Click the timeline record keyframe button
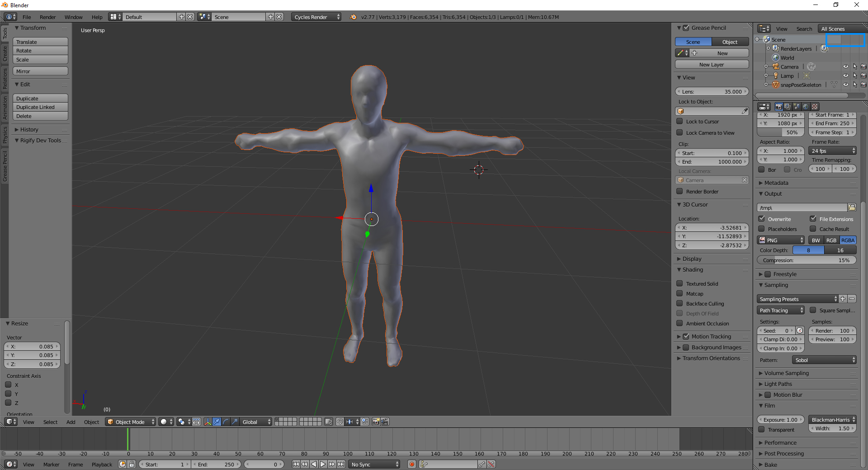 (411, 464)
